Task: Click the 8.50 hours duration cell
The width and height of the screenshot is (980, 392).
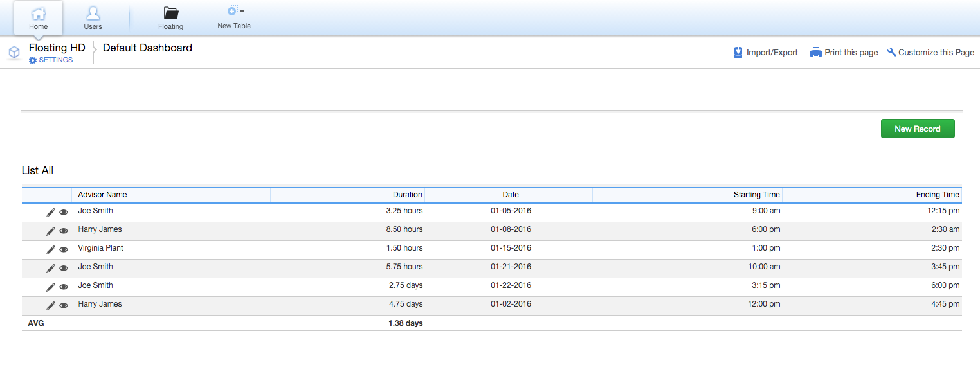Action: pyautogui.click(x=404, y=229)
